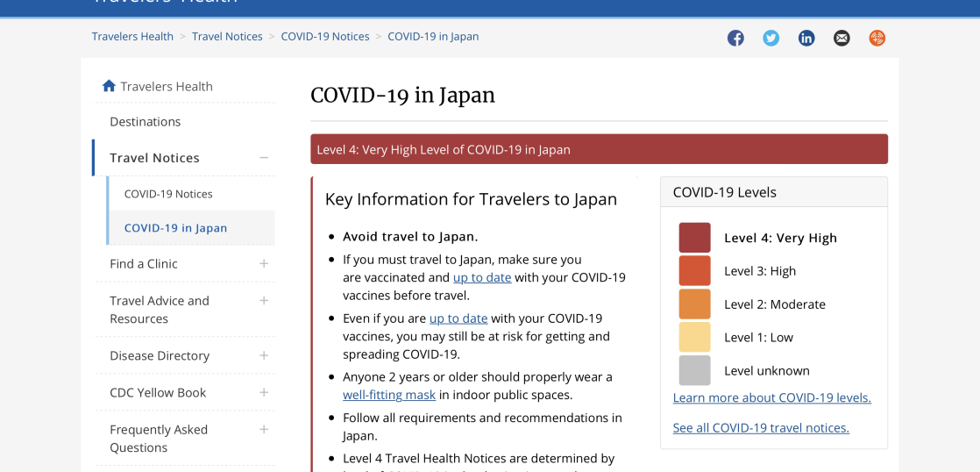Expand the Find a Clinic section
This screenshot has width=980, height=472.
click(264, 263)
